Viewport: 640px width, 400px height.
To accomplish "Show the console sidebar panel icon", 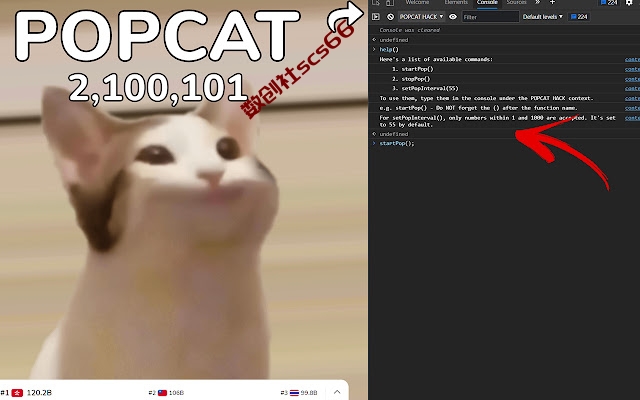I will pos(376,17).
